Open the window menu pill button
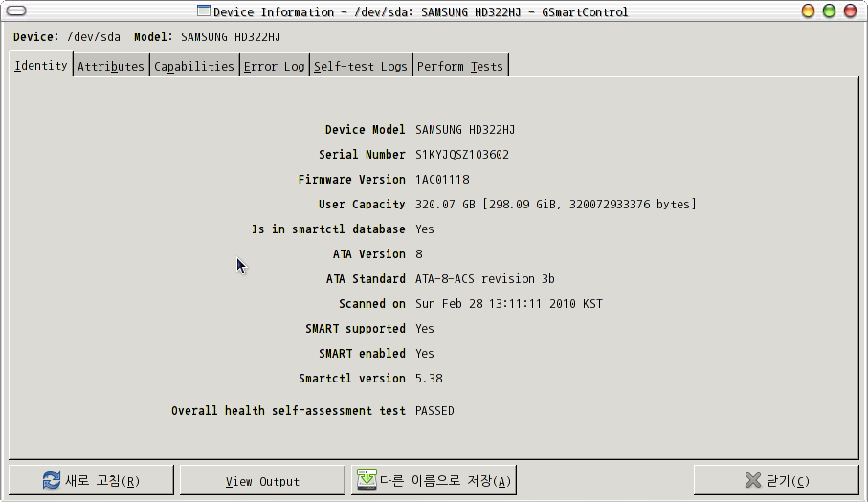 point(16,11)
